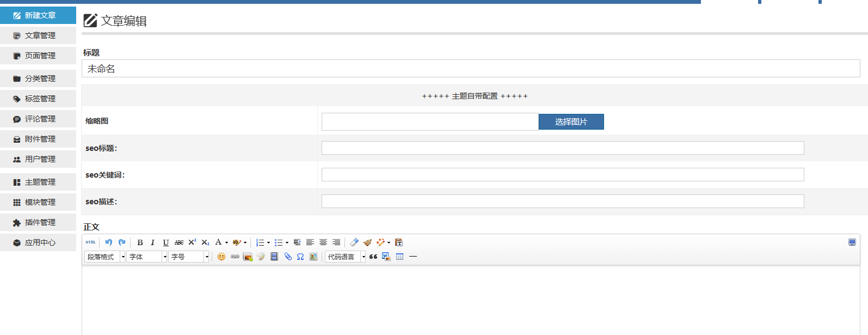The image size is (868, 335).
Task: Open the font color picker arrow
Action: tap(226, 242)
